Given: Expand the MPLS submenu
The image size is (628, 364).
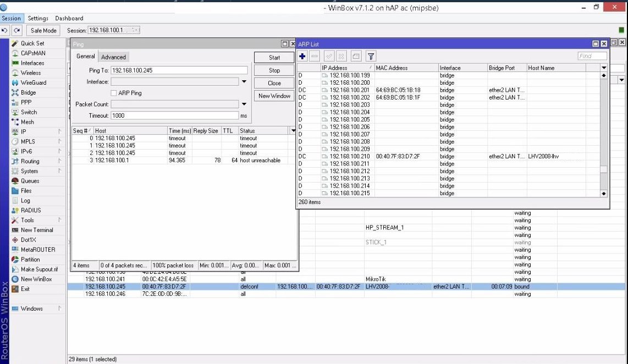Looking at the screenshot, I should [x=60, y=141].
